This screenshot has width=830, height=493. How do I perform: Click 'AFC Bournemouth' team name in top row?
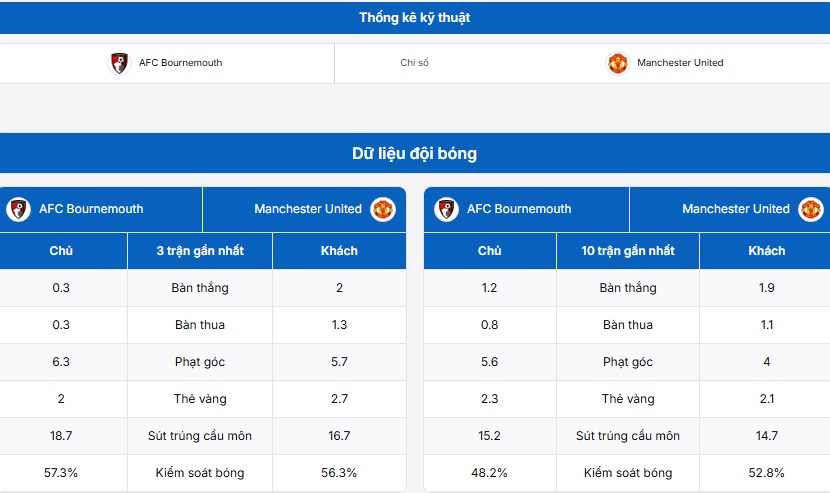(x=180, y=63)
